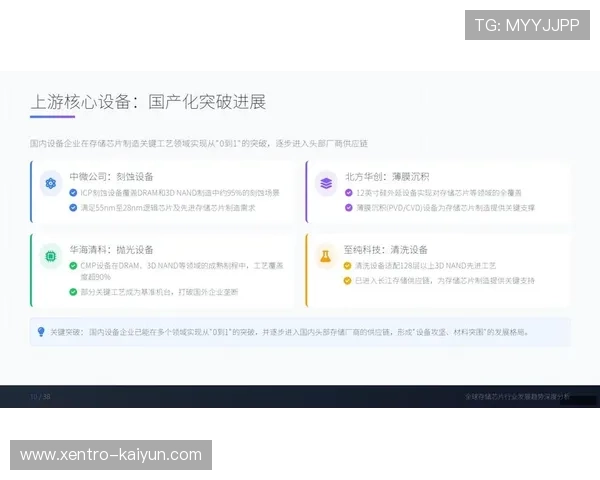Click footer text 全球存储芯片行业发展趋势深度分析
The image size is (600, 480).
[517, 397]
